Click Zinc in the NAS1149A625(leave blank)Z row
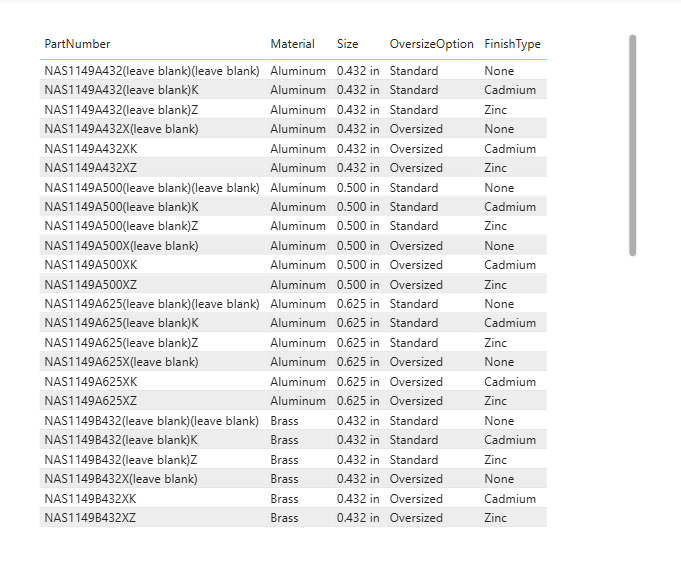681x582 pixels. [x=496, y=344]
